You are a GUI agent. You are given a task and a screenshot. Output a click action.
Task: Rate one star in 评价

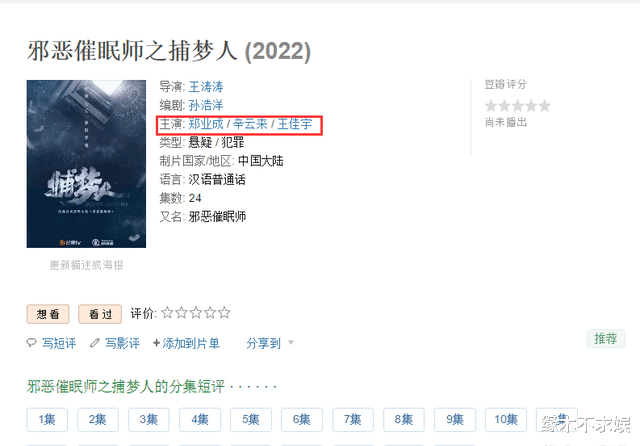point(167,313)
